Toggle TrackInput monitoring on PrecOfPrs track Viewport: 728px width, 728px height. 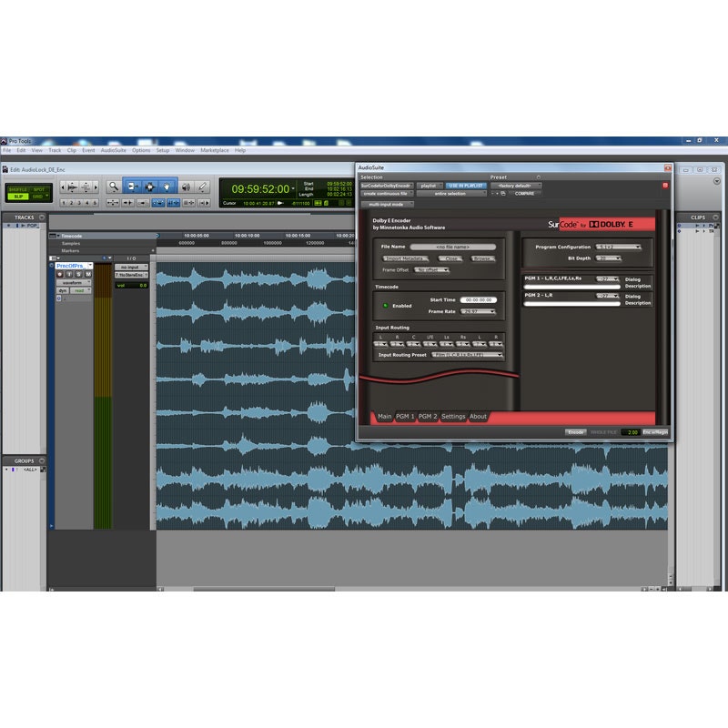tap(69, 275)
